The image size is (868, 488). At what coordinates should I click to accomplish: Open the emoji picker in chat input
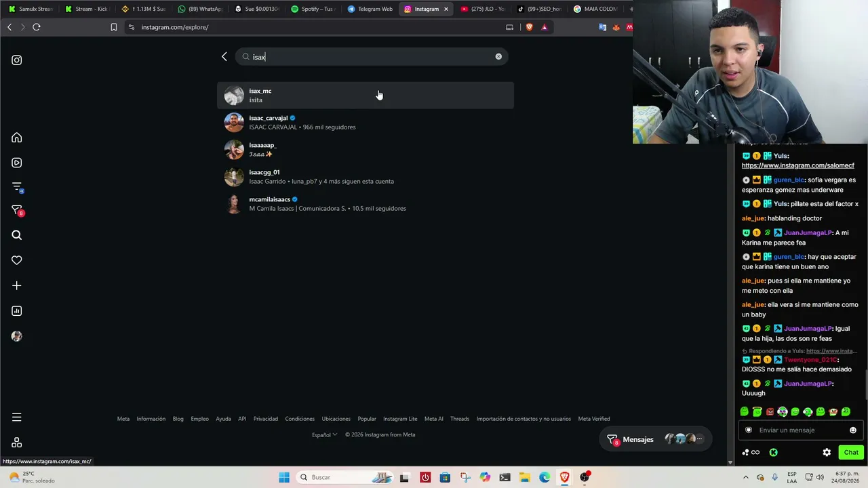[853, 430]
